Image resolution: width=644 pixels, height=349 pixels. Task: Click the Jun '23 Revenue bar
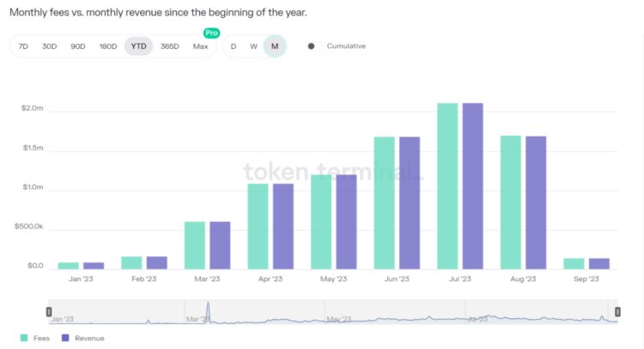pos(410,203)
